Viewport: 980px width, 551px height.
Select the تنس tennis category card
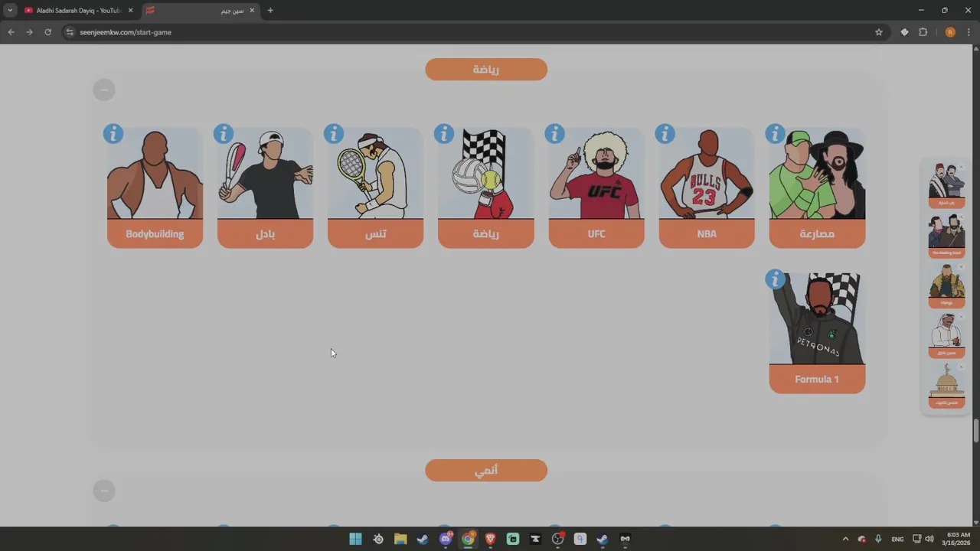[375, 187]
